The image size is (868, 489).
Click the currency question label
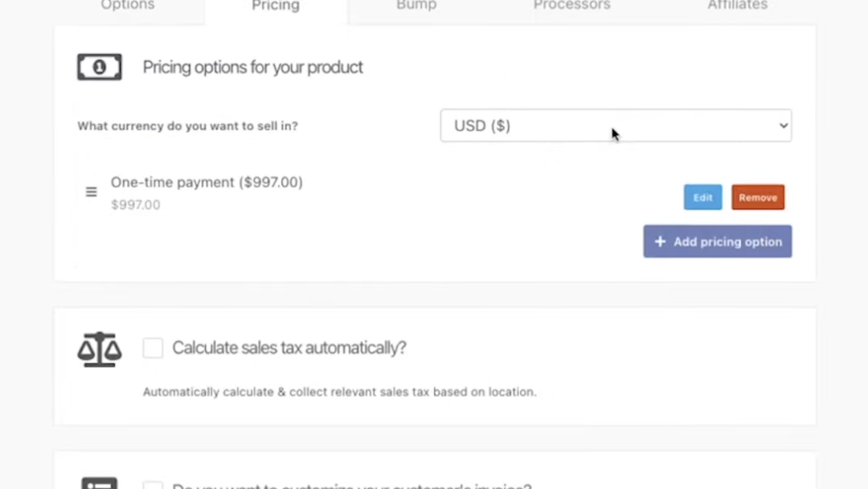tap(187, 126)
